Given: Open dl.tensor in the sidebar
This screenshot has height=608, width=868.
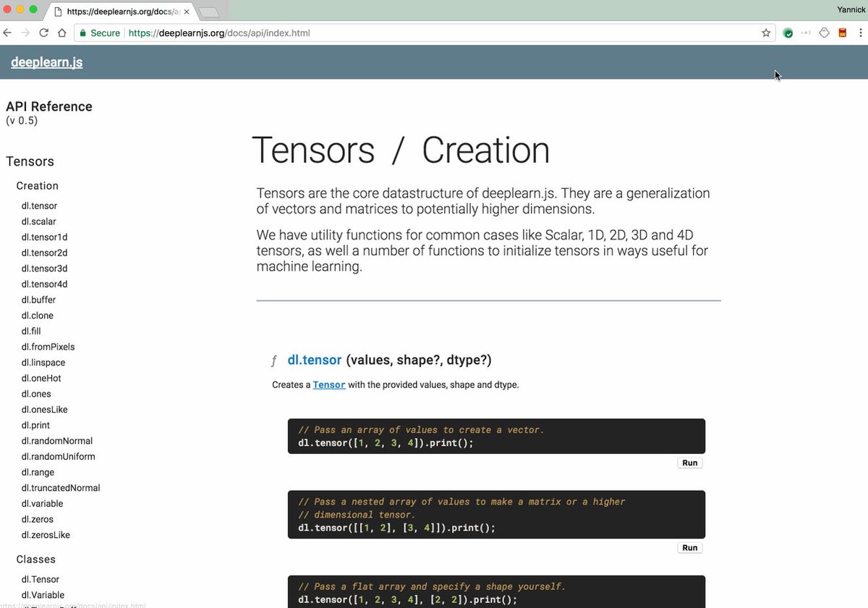Looking at the screenshot, I should [x=39, y=206].
